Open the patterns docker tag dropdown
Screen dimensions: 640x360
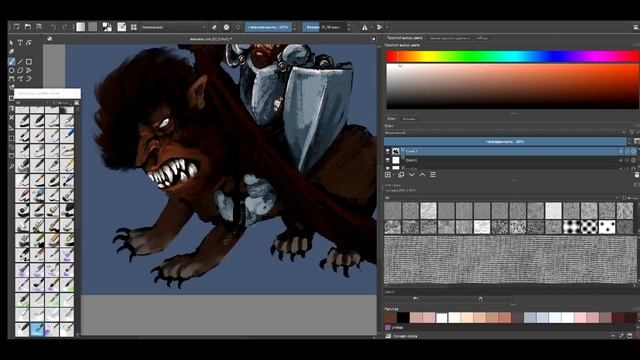[x=501, y=198]
